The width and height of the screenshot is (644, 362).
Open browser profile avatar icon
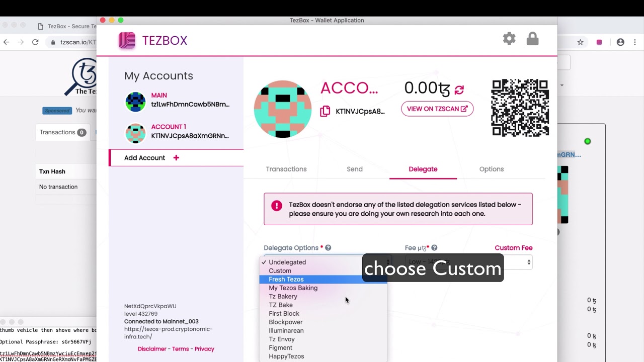620,42
